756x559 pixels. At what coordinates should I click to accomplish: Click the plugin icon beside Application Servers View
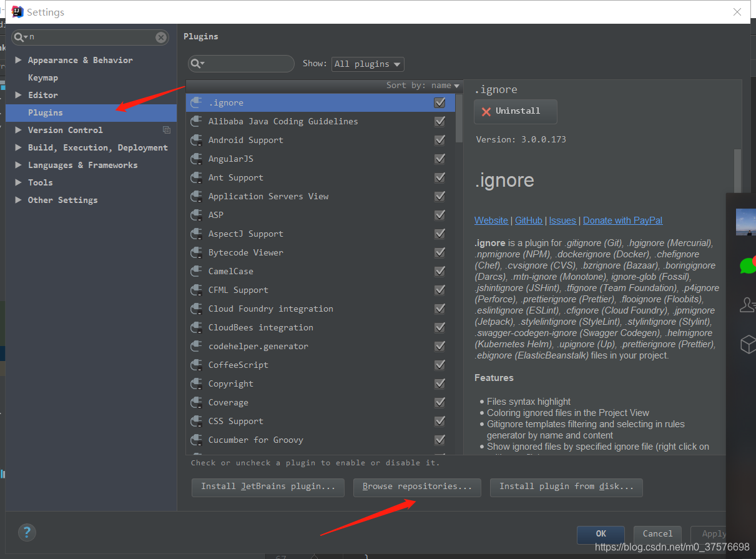(196, 196)
